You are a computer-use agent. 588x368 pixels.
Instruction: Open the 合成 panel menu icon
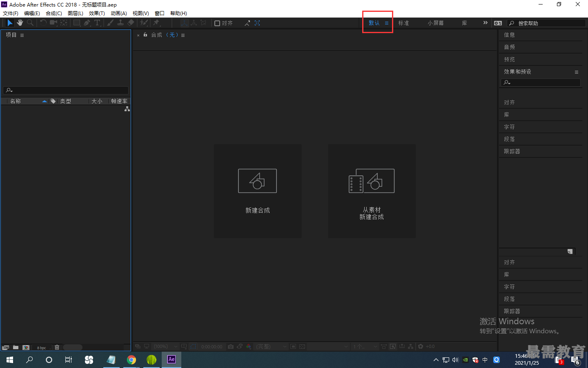pos(183,35)
